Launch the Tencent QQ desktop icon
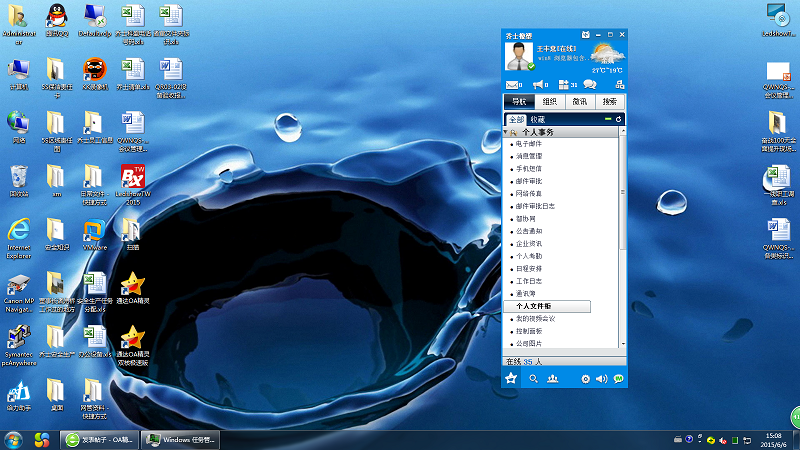Viewport: 800px width, 450px height. tap(55, 15)
